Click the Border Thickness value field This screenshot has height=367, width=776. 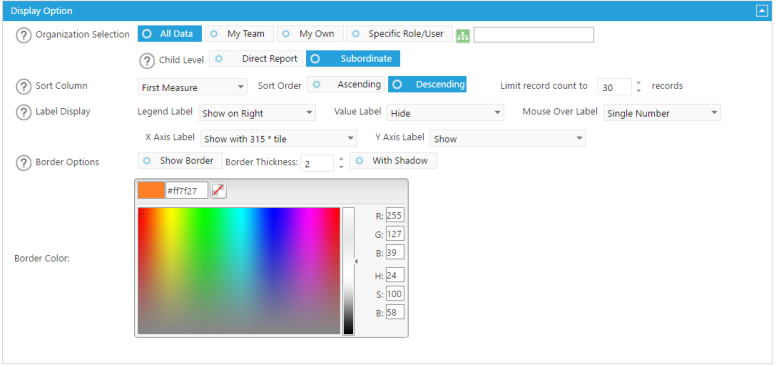[317, 163]
